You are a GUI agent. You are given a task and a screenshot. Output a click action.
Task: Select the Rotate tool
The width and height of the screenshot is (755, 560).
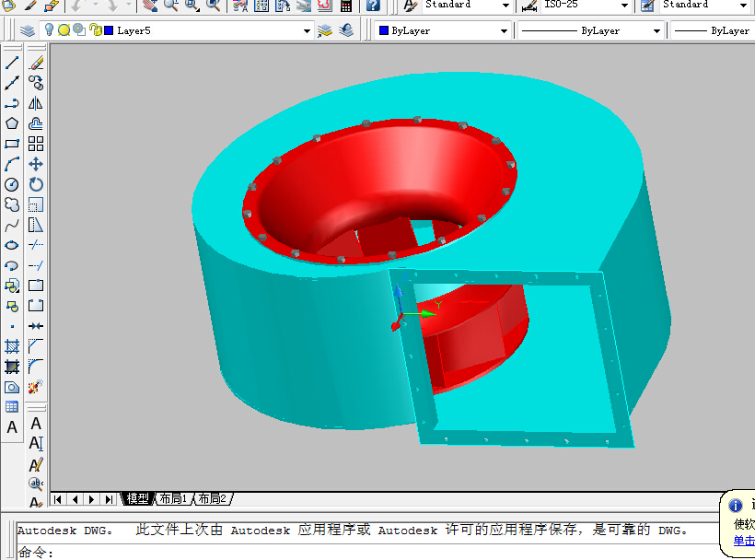point(36,184)
